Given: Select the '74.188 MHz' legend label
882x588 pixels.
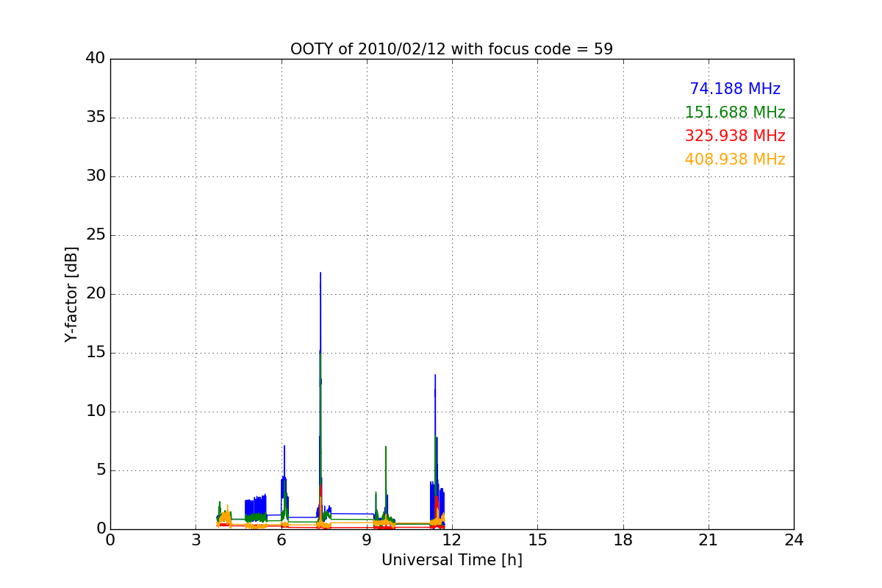Looking at the screenshot, I should click(735, 89).
